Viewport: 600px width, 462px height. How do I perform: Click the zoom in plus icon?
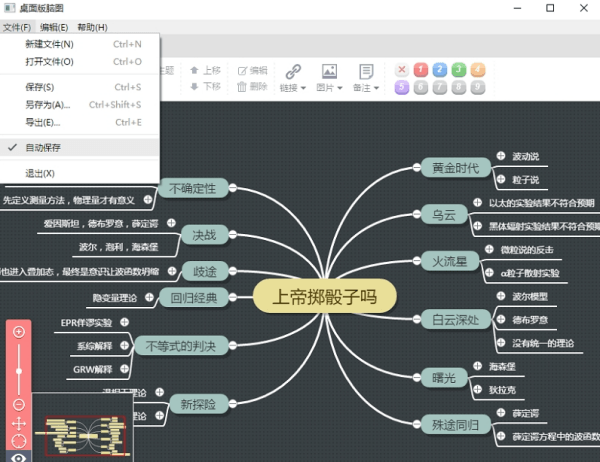pyautogui.click(x=18, y=331)
